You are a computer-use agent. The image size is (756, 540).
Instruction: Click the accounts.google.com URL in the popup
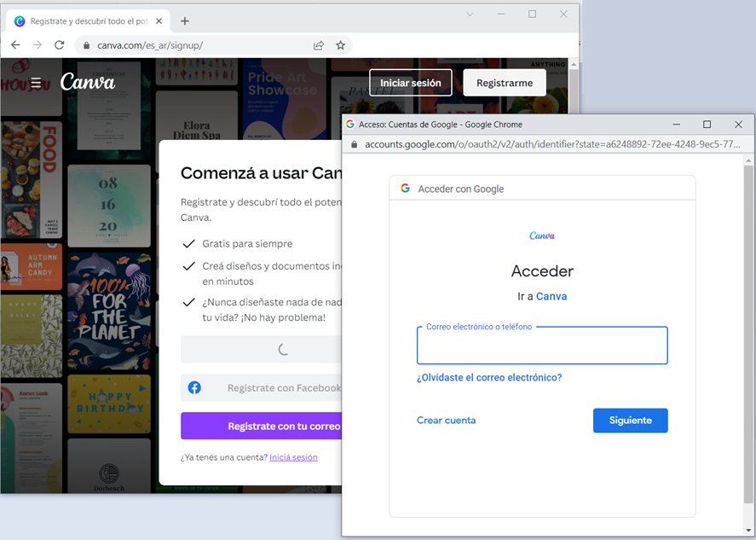coord(552,144)
